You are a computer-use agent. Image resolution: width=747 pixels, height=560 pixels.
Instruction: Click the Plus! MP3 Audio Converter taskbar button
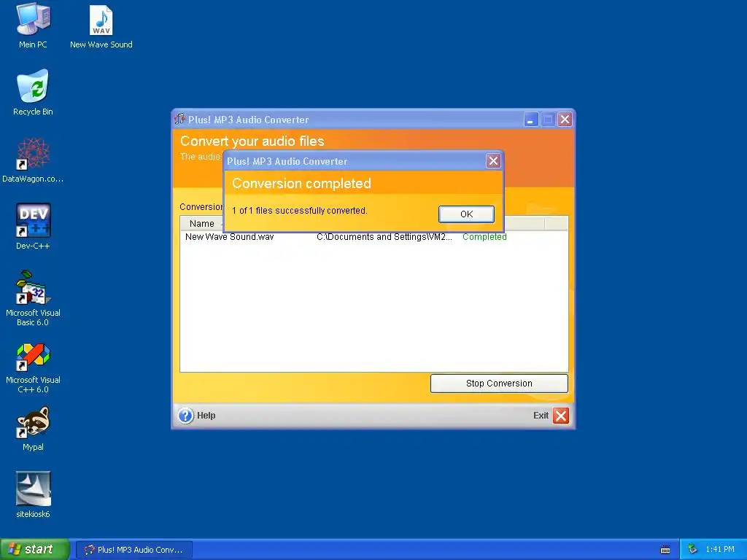(x=134, y=550)
